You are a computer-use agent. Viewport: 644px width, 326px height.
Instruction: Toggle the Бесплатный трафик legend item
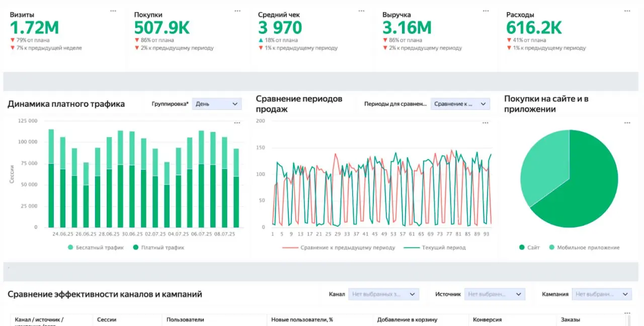tap(96, 247)
